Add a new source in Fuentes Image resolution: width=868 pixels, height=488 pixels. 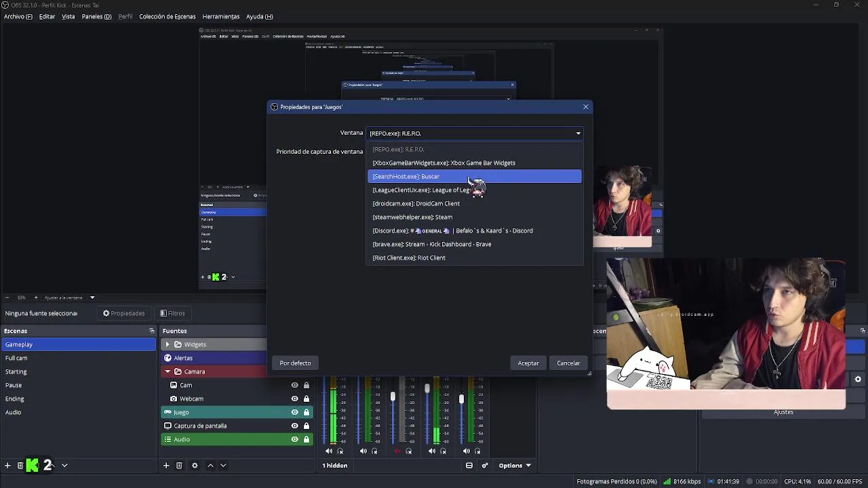pos(166,466)
